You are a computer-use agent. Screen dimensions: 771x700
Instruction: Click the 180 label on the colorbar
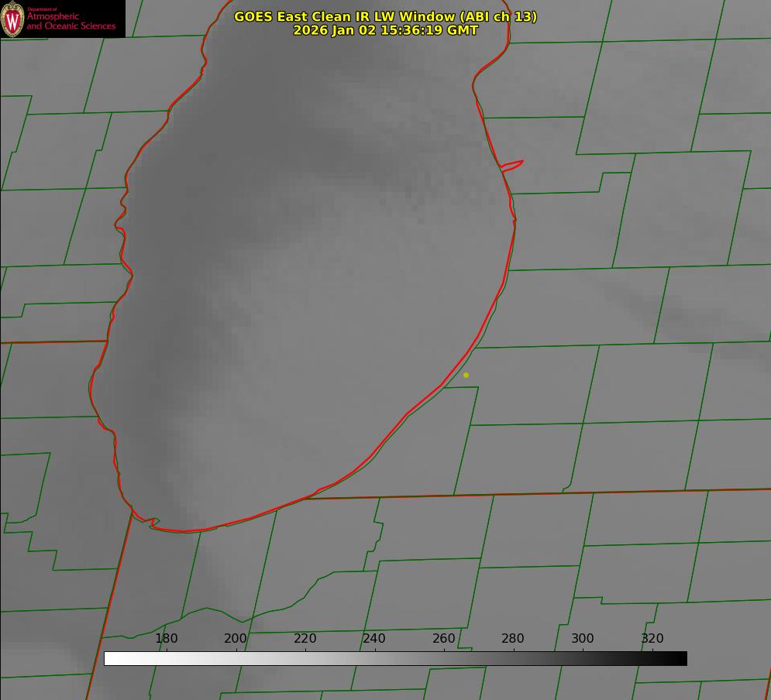tap(167, 639)
